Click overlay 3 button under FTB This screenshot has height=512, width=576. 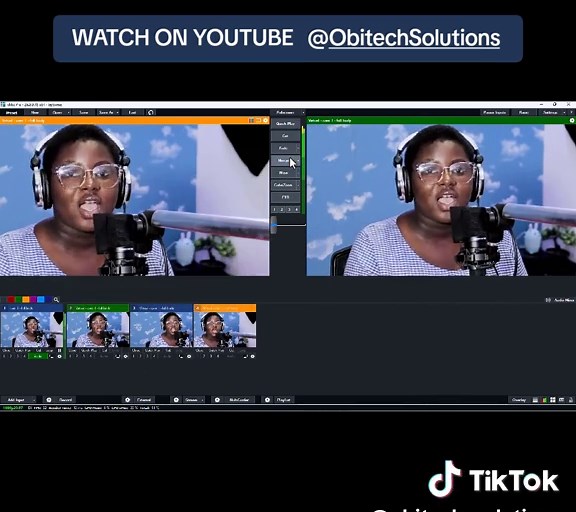(289, 210)
